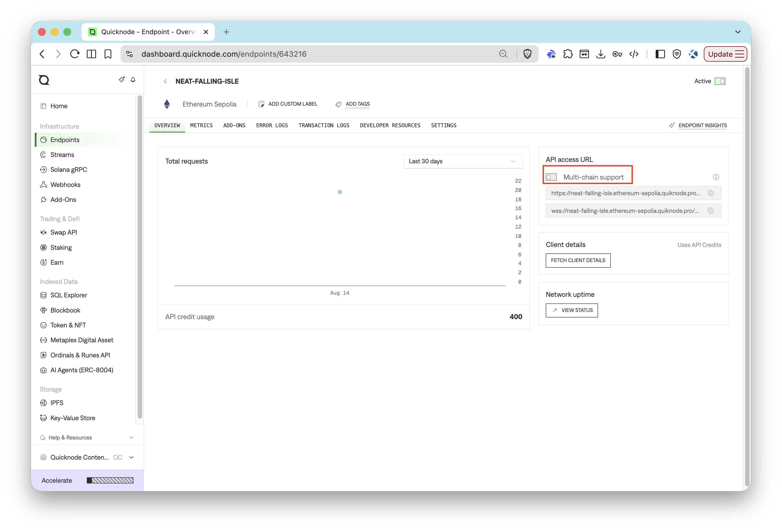Click Add Tags link

357,104
